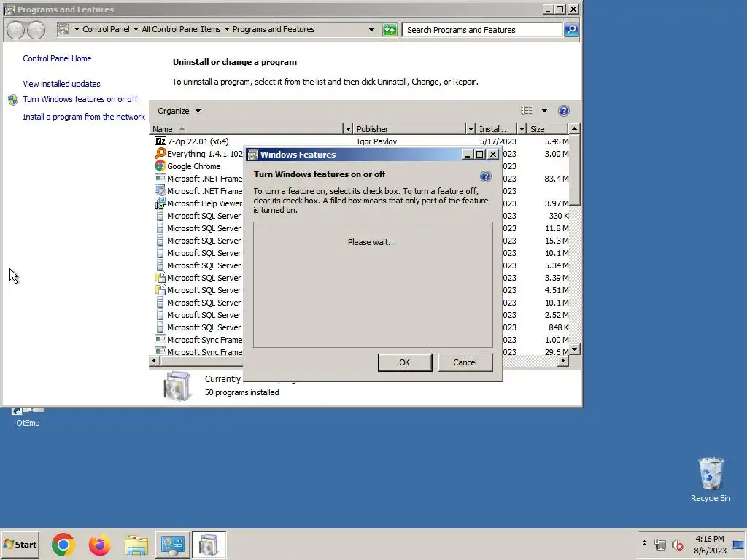Select the 7-Zip 22.01 icon
Image resolution: width=747 pixels, height=560 pixels.
[160, 141]
